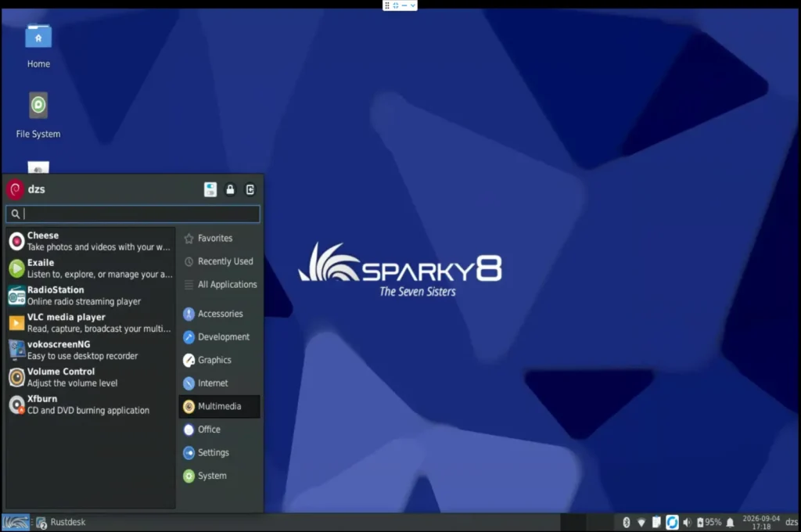Open Volume Control from the list
Image resolution: width=801 pixels, height=532 pixels.
pos(91,377)
